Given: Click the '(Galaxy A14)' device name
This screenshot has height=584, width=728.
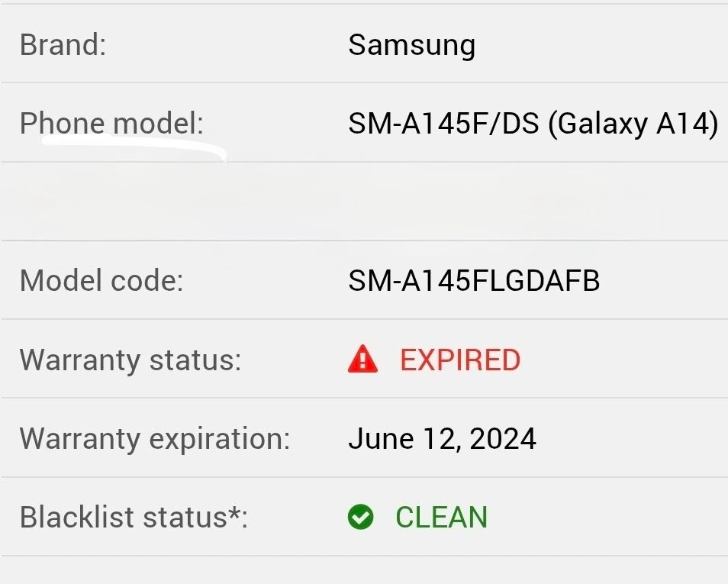Looking at the screenshot, I should (633, 124).
